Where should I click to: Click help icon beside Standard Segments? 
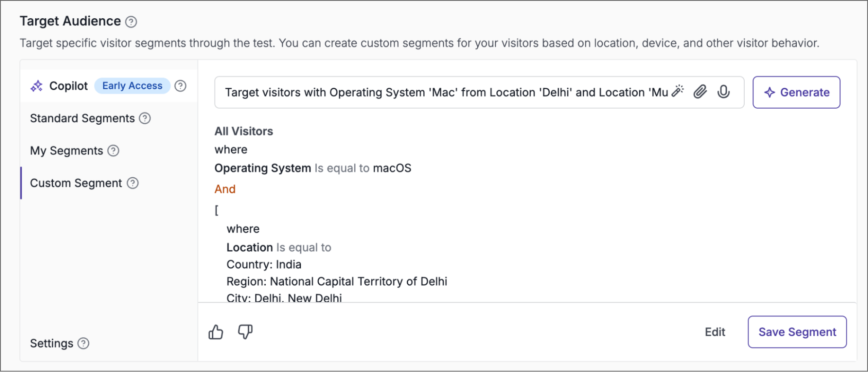[x=145, y=118]
